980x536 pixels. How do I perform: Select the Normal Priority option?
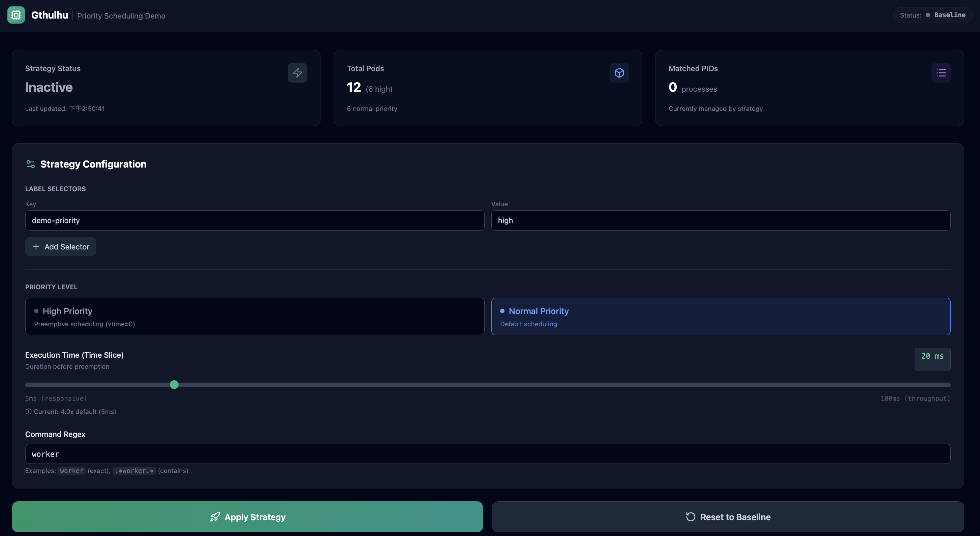[x=721, y=316]
